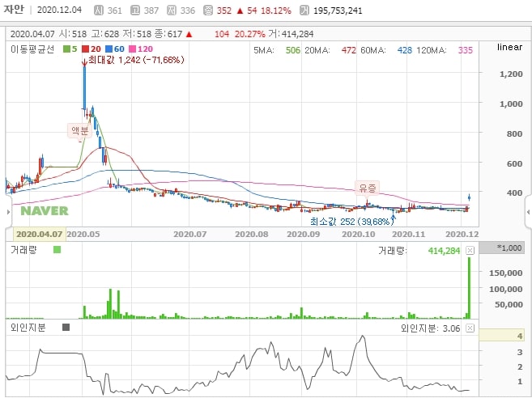Click the 종 closing price icon in header

tap(208, 11)
